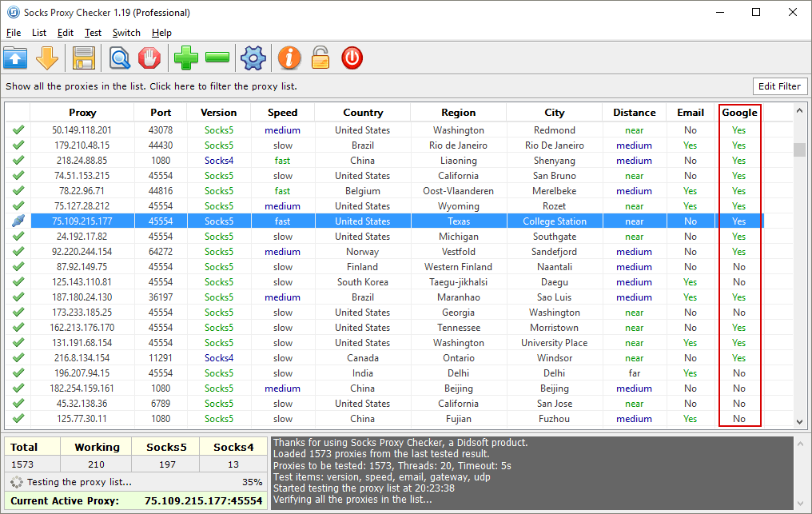Toggle the checkmark beside proxy 218.24.88.85

point(18,160)
